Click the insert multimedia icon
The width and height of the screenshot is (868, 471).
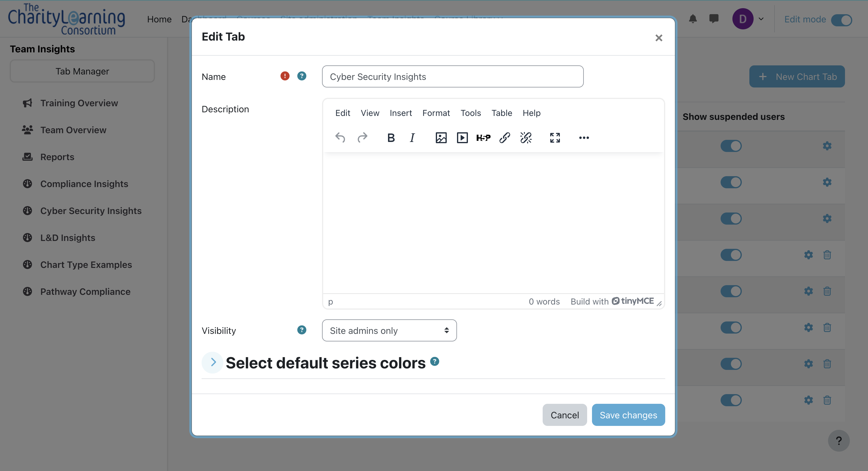pyautogui.click(x=462, y=138)
